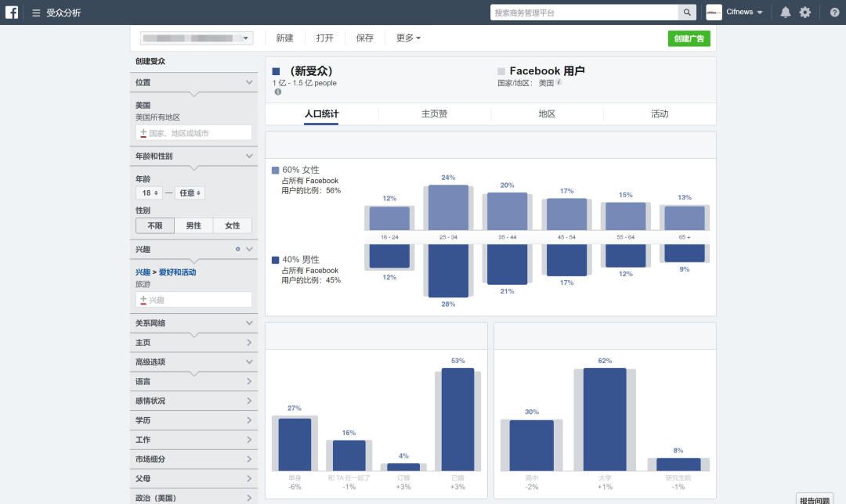Click the blue 新受众 color swatch
Viewport: 846px width, 504px height.
(x=276, y=71)
